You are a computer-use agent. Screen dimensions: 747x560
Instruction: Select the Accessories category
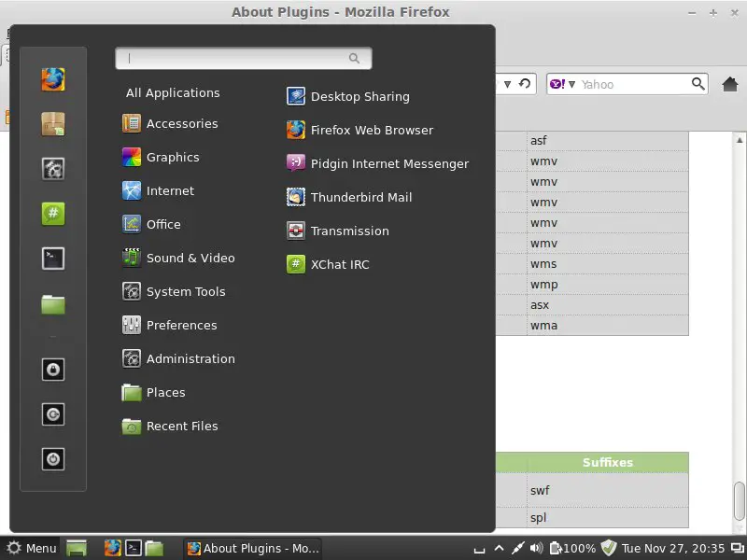click(x=170, y=124)
